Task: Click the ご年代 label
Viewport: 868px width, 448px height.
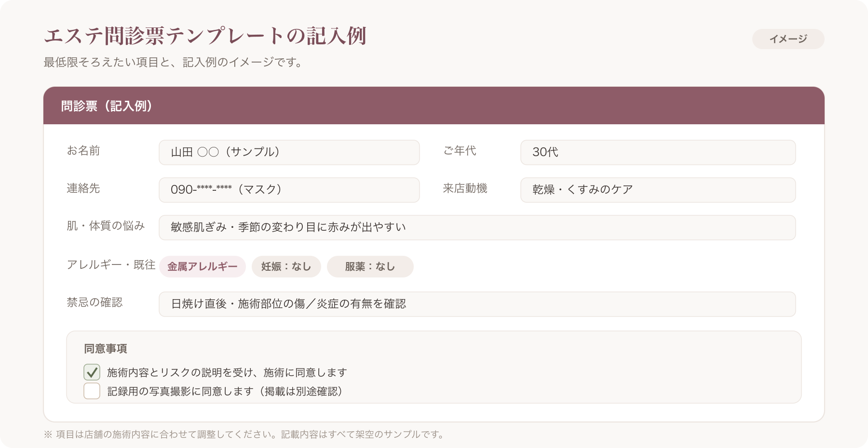Action: click(460, 151)
